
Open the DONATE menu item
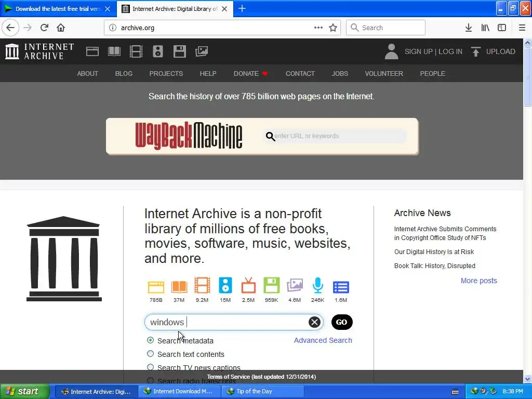click(251, 74)
